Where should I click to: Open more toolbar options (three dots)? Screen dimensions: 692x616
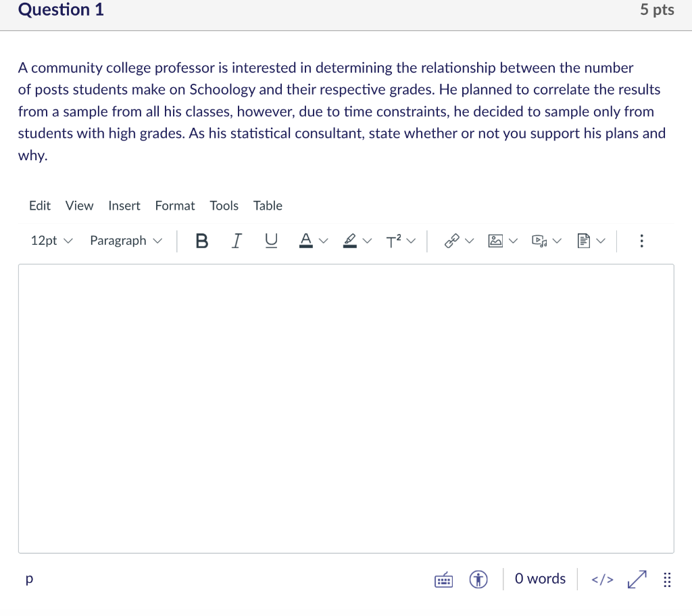pos(641,241)
